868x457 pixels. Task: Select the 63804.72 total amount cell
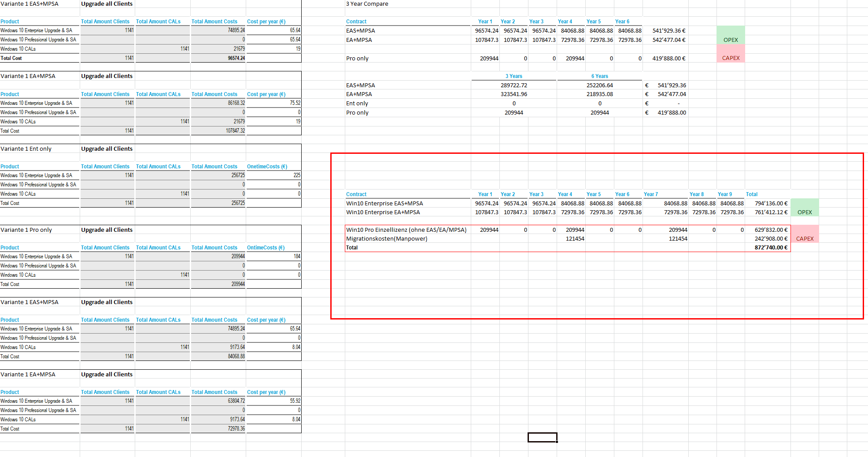pos(218,401)
